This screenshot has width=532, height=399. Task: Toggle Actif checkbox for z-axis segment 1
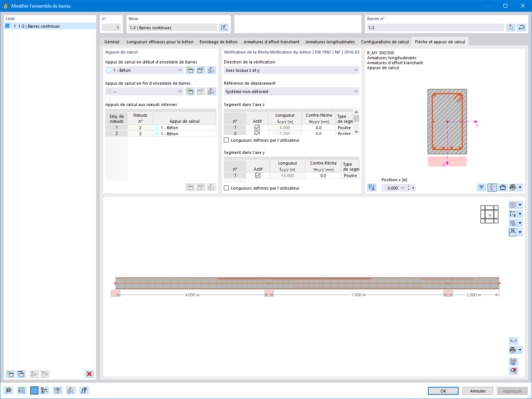[257, 128]
